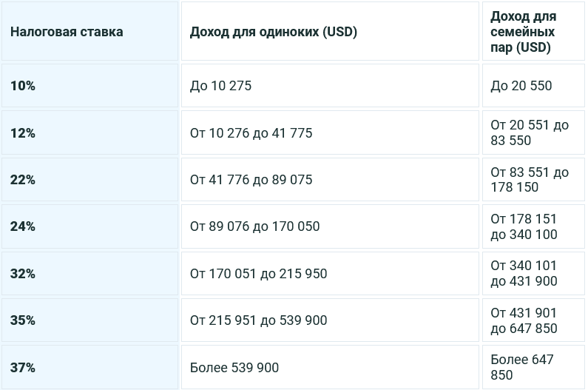Select the 35% tax rate cell
The width and height of the screenshot is (588, 390).
point(23,320)
